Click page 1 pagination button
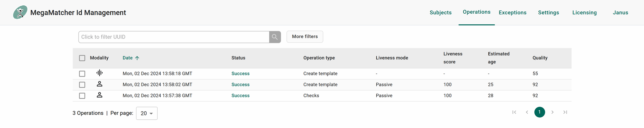The height and width of the screenshot is (128, 644). (540, 112)
